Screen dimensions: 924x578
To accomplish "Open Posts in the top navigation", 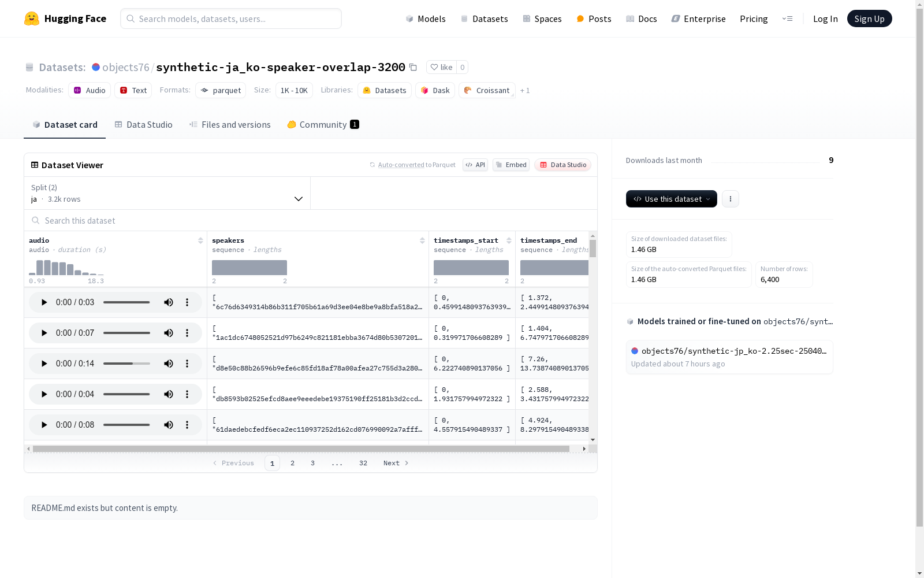I will click(x=594, y=18).
